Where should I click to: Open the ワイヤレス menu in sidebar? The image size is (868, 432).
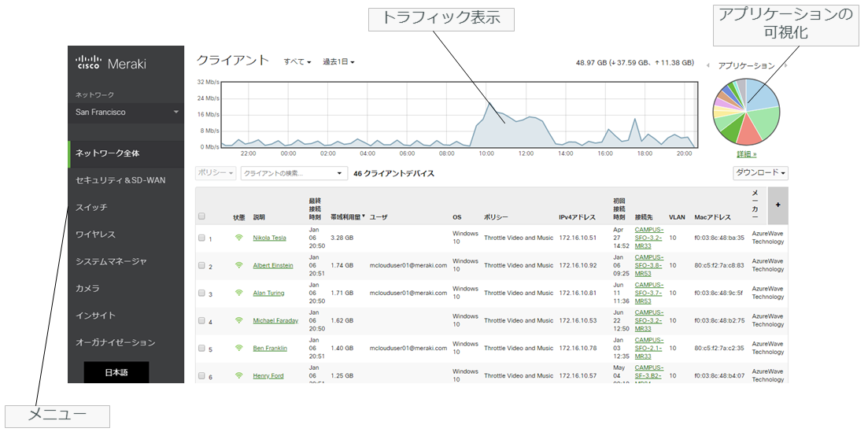96,234
